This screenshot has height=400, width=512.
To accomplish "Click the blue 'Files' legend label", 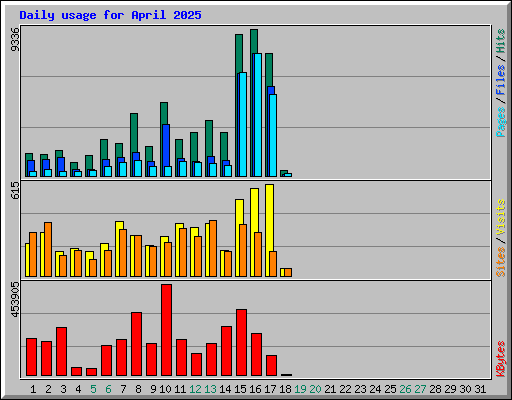I will pos(501,80).
